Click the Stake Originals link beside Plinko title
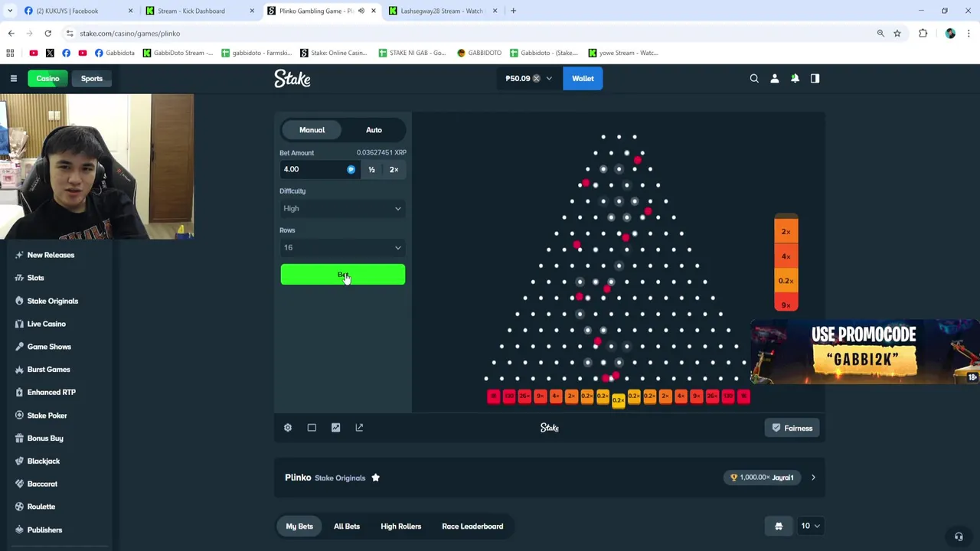 pos(340,478)
